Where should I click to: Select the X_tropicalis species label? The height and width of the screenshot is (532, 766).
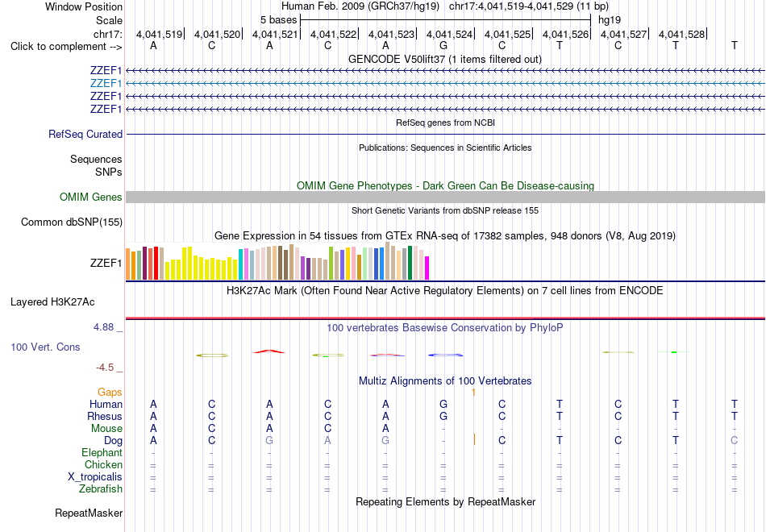pyautogui.click(x=95, y=477)
